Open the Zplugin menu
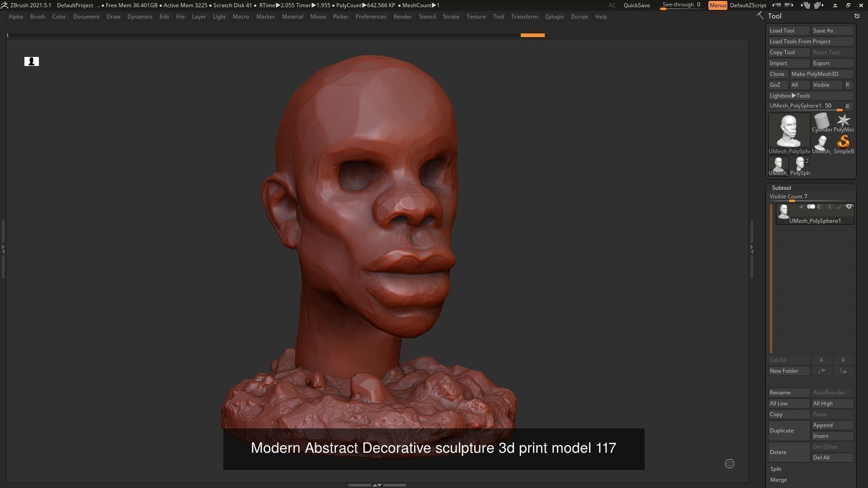This screenshot has height=488, width=868. (554, 17)
